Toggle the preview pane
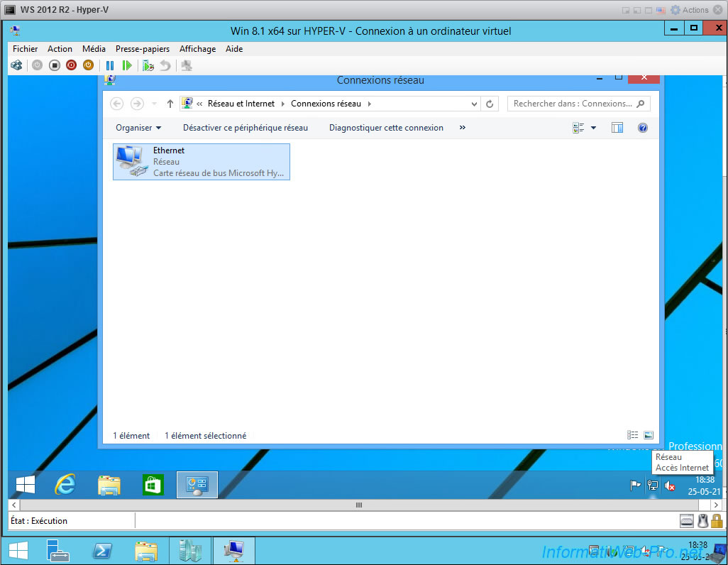The height and width of the screenshot is (565, 728). [x=617, y=128]
